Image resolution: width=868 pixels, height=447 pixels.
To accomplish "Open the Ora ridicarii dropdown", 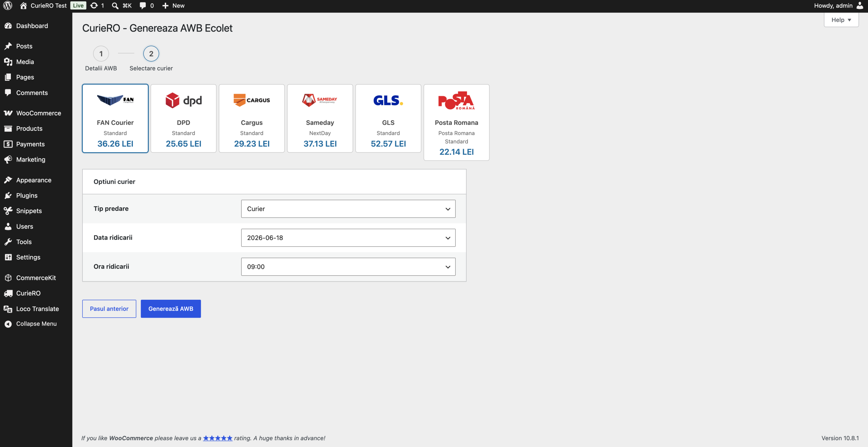I will point(348,267).
